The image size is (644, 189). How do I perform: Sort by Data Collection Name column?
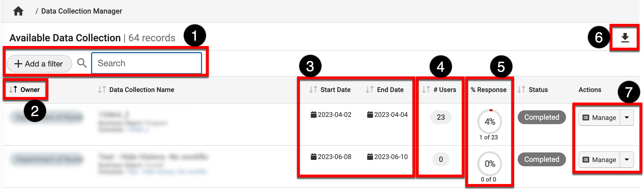point(102,90)
